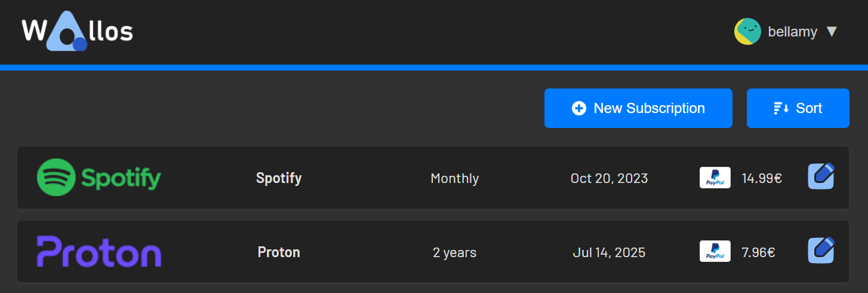Click the plus icon in New Subscription
This screenshot has height=293, width=868.
coord(578,108)
